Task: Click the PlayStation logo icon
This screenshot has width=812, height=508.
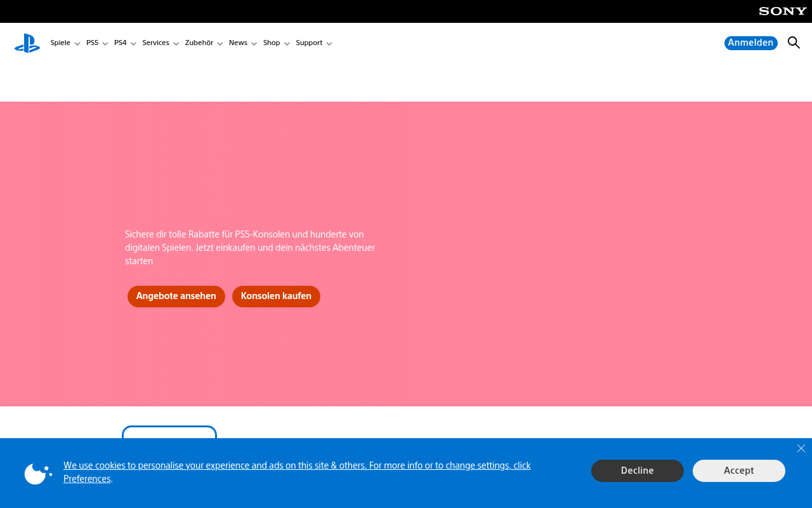Action: click(27, 43)
